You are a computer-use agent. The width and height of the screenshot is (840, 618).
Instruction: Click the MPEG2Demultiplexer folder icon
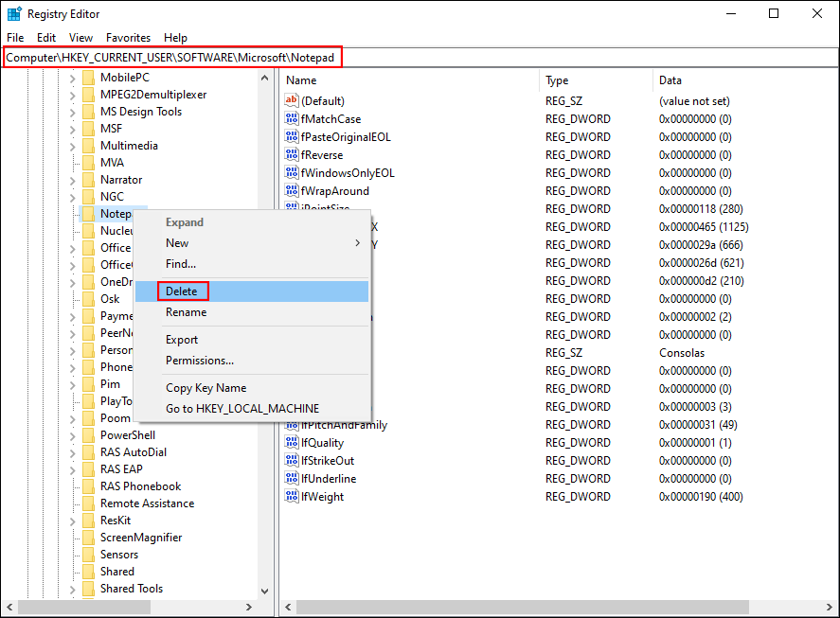pos(88,95)
